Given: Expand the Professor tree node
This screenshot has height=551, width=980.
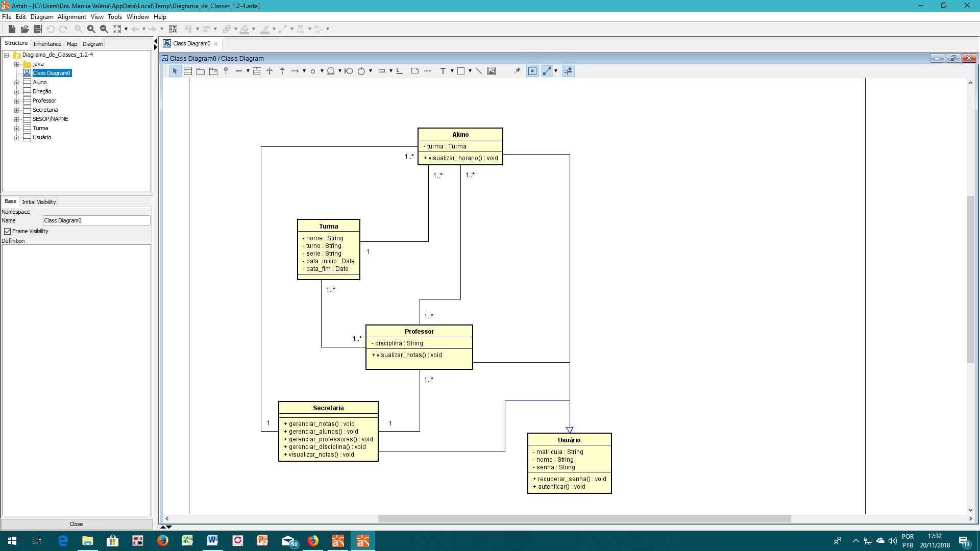Looking at the screenshot, I should click(x=16, y=101).
